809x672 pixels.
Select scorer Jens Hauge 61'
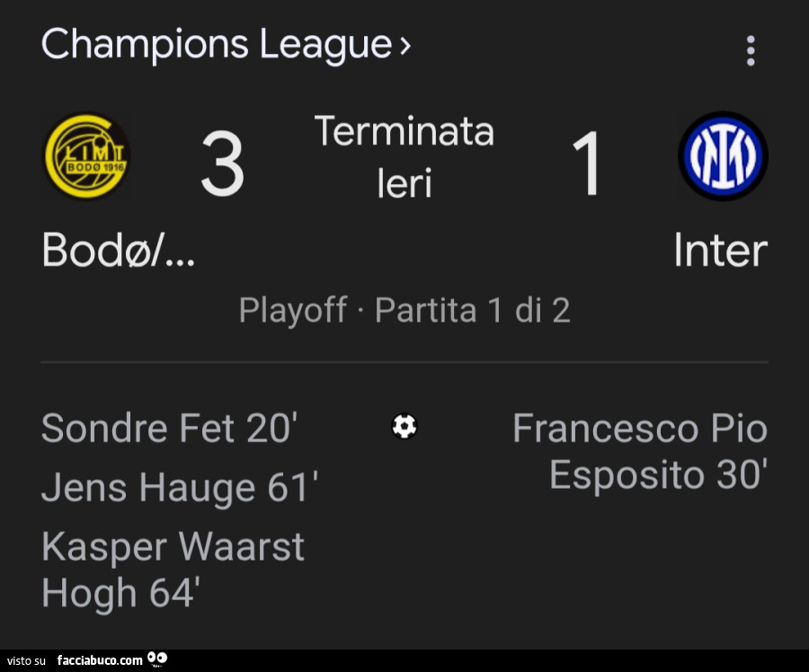pos(180,488)
